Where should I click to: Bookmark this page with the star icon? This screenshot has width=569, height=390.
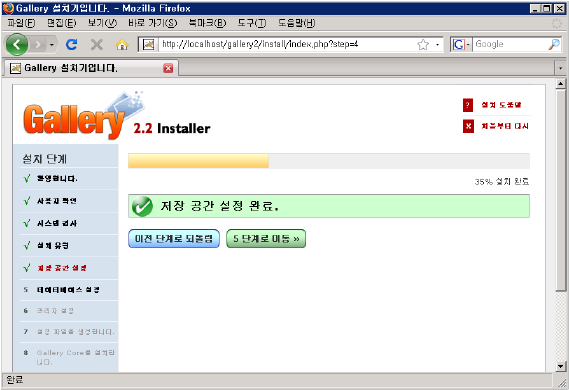423,45
